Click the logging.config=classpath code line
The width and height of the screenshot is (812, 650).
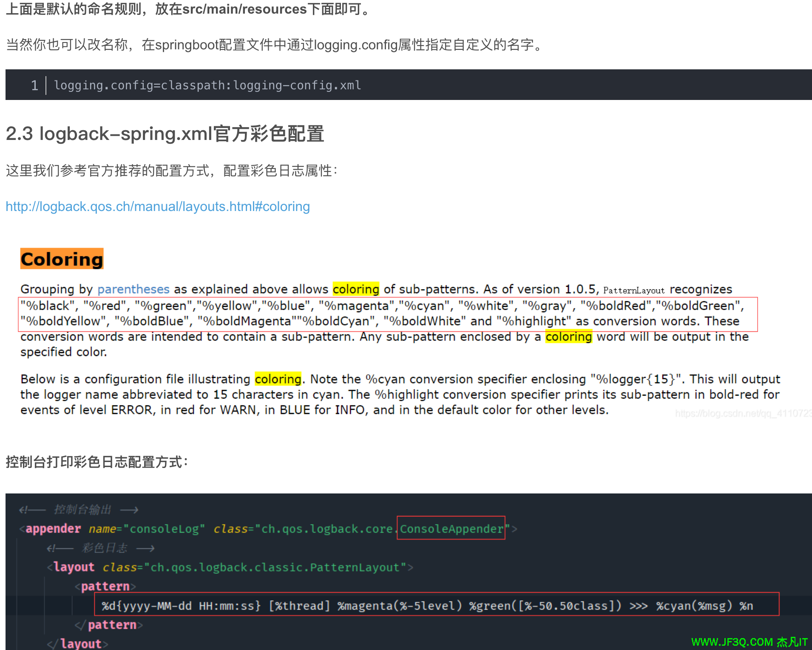coord(207,86)
